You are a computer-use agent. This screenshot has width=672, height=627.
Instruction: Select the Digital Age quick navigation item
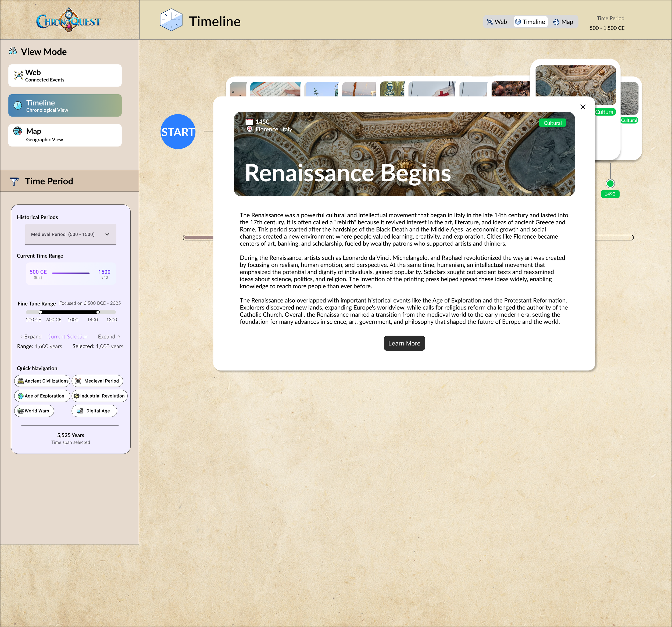point(94,411)
